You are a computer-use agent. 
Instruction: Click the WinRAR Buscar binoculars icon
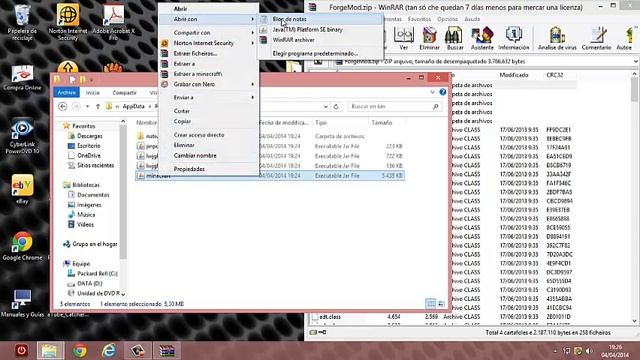[454, 38]
